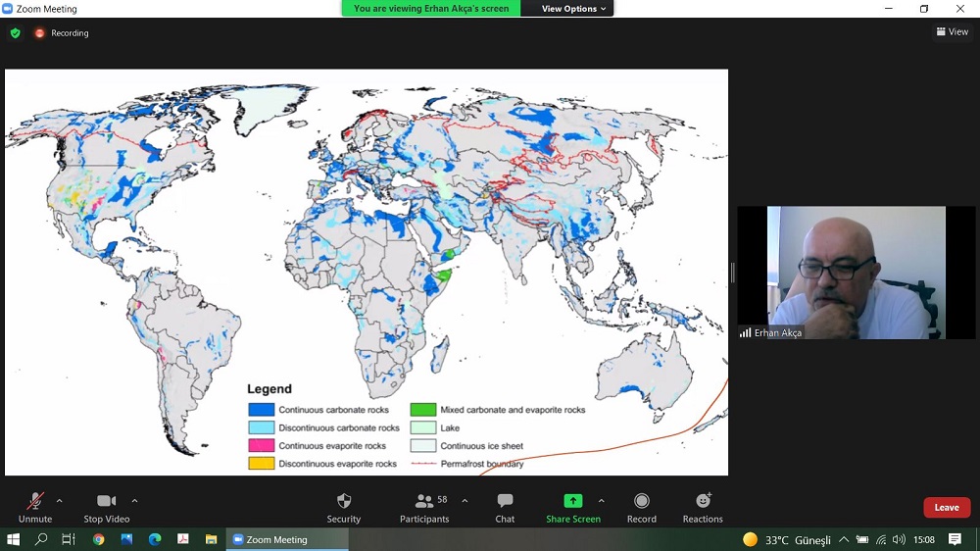Open Windows taskbar search
Image resolution: width=980 pixels, height=551 pixels.
(x=40, y=539)
